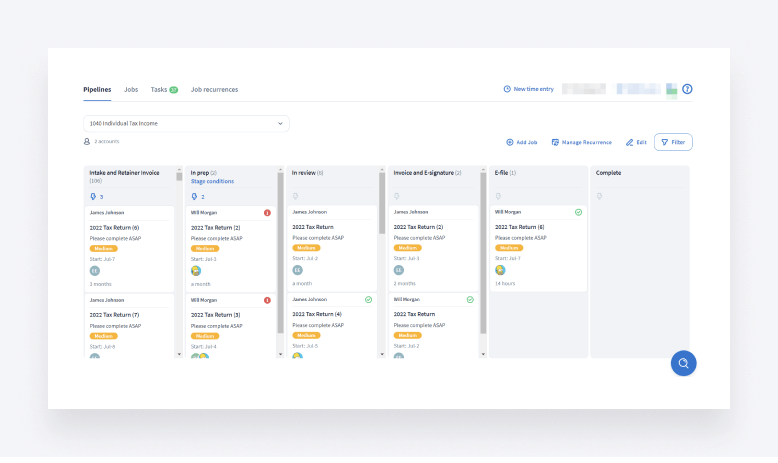778x463 pixels.
Task: Open the blue floating search button
Action: tap(683, 363)
